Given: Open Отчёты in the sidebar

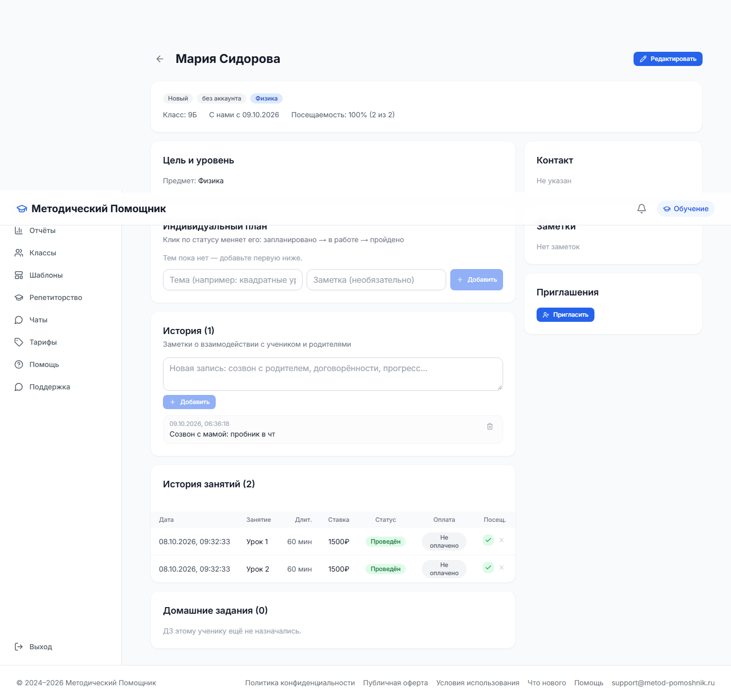Looking at the screenshot, I should coord(61,230).
